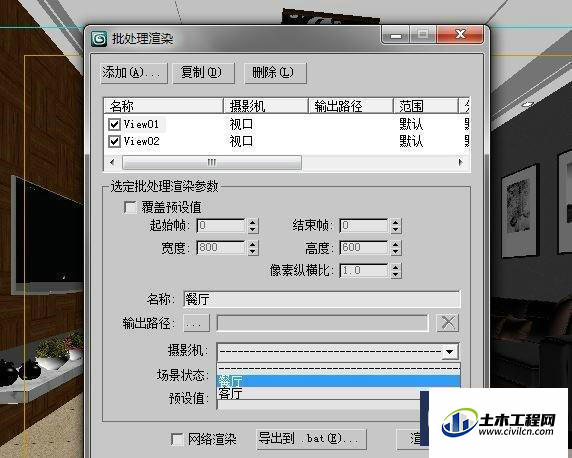
Task: Enable the 覆盖预设值 checkbox
Action: [130, 207]
